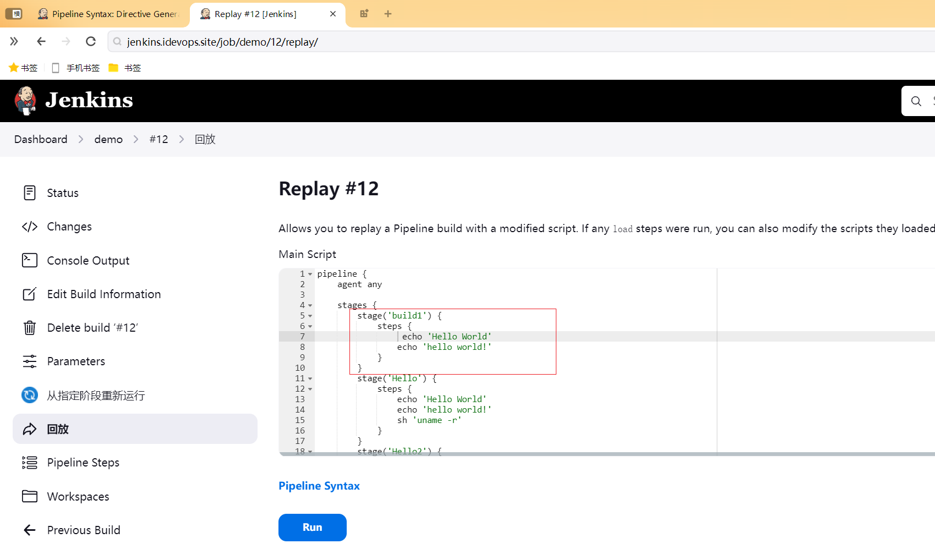Image resolution: width=935 pixels, height=560 pixels.
Task: Click the blue Run button
Action: coord(313,528)
